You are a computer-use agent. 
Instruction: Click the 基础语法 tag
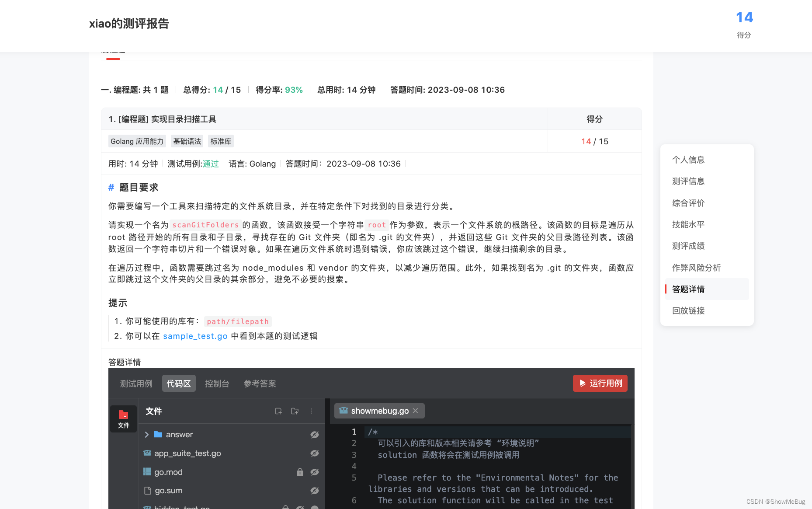[x=187, y=141]
